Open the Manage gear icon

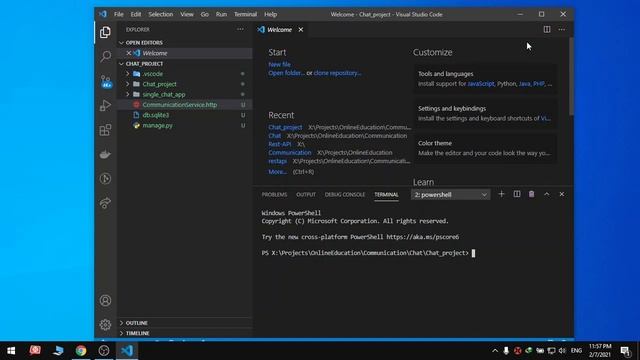105,325
